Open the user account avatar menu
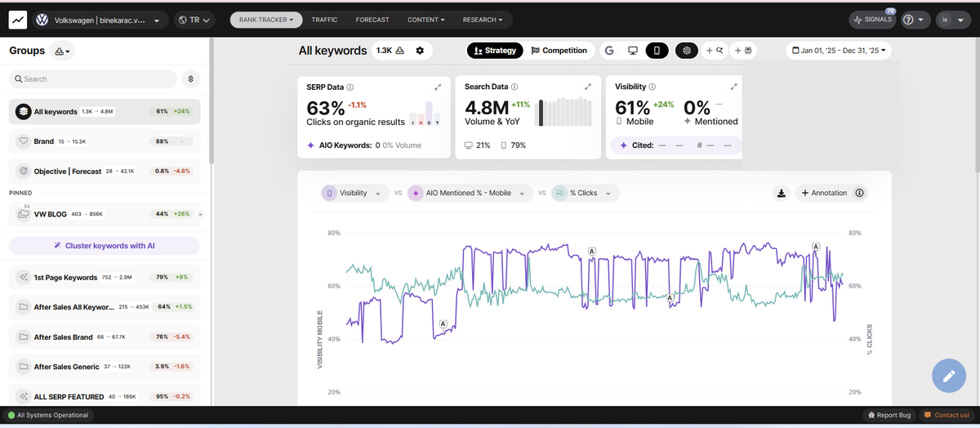Viewport: 980px width, 428px height. 952,20
